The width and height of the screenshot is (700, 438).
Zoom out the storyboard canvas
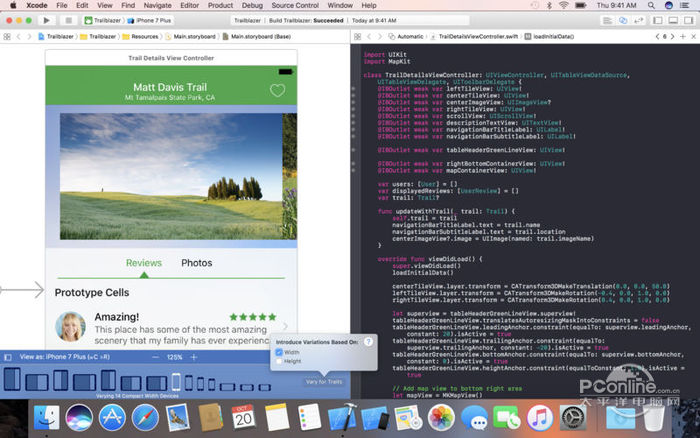click(x=154, y=357)
